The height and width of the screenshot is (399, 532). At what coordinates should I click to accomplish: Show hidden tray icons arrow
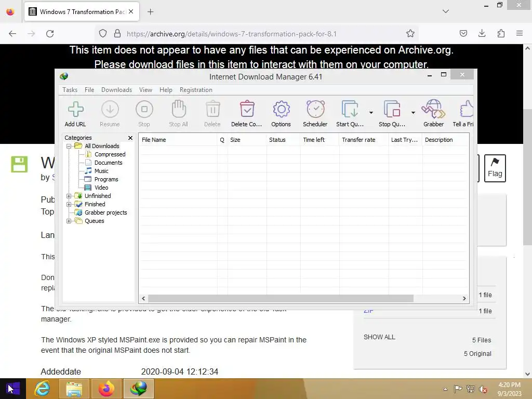click(445, 389)
